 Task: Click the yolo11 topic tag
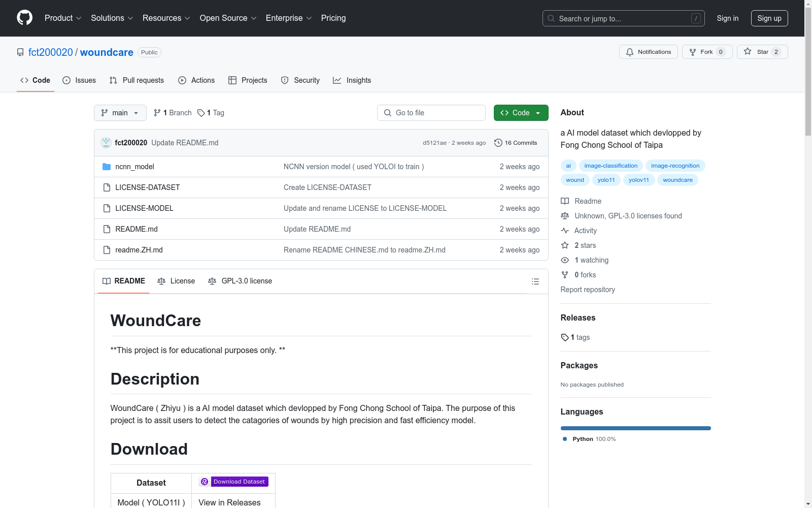point(606,180)
